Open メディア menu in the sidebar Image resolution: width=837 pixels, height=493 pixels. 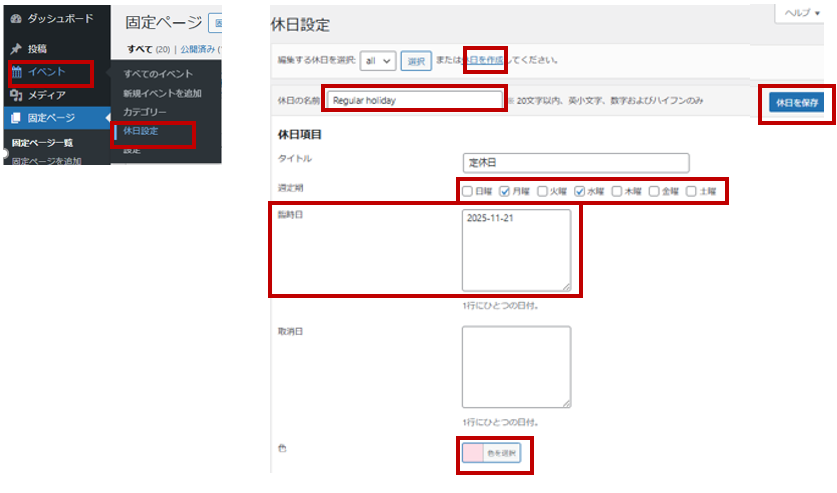47,95
